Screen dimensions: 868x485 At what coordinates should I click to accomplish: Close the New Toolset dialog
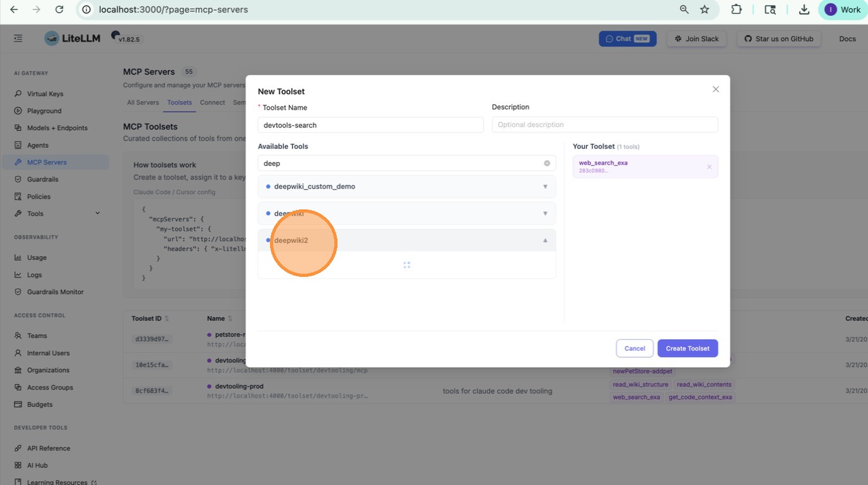(x=715, y=90)
